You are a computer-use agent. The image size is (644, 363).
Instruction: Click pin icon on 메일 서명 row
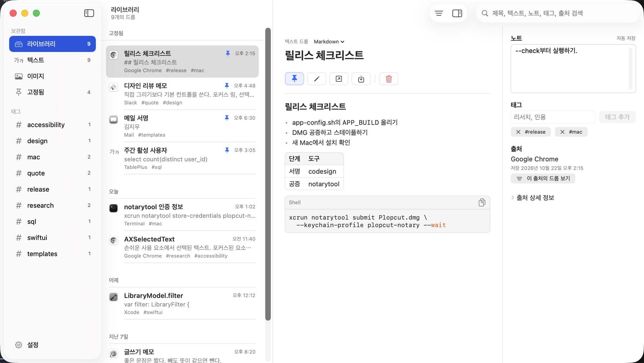click(x=227, y=118)
